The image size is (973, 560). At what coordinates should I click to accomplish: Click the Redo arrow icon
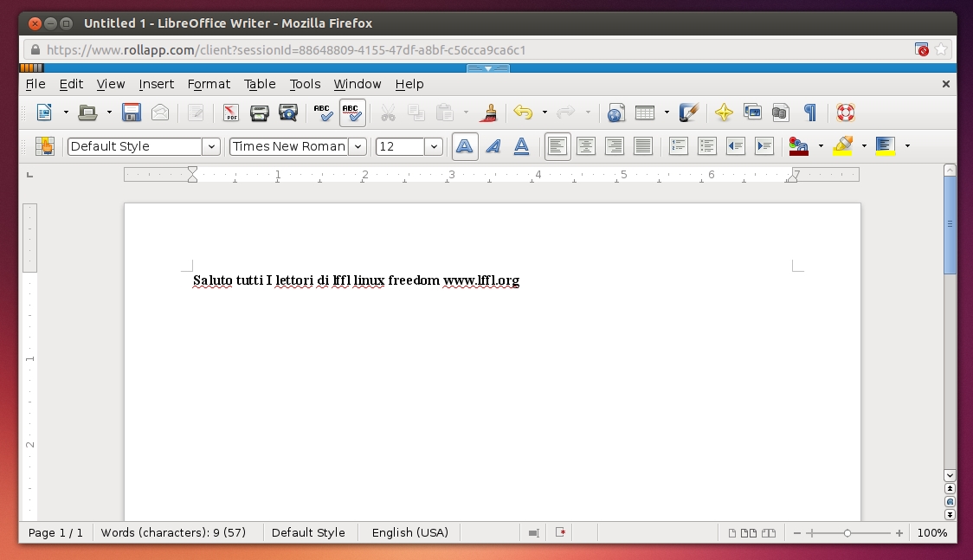[x=566, y=113]
